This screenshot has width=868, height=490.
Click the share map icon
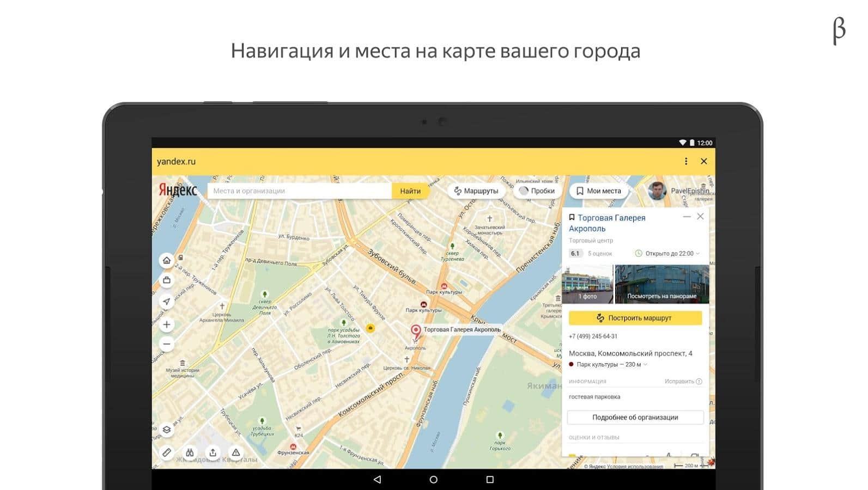pyautogui.click(x=213, y=452)
